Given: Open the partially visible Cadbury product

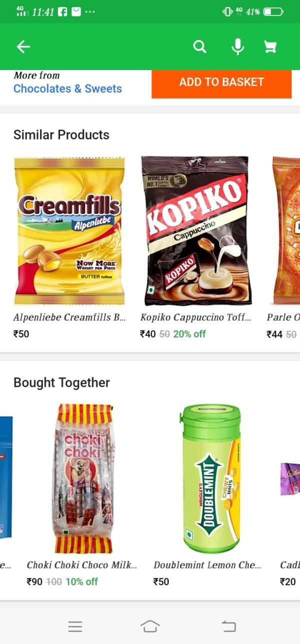Looking at the screenshot, I should (x=290, y=478).
